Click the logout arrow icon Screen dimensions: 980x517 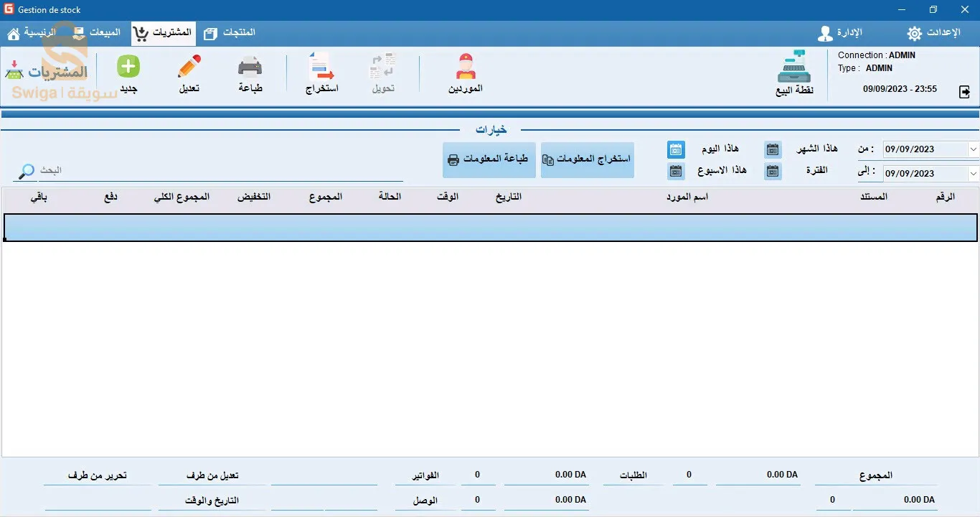tap(965, 92)
